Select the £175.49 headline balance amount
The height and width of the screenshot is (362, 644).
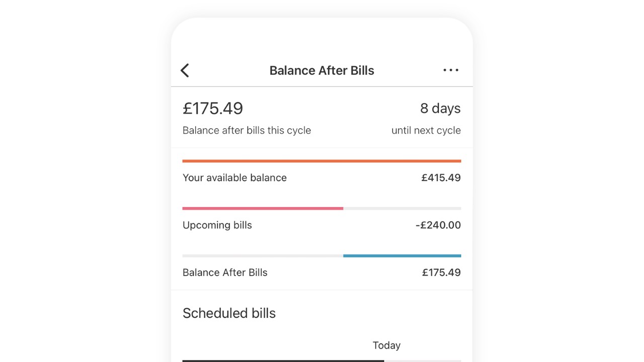click(213, 108)
